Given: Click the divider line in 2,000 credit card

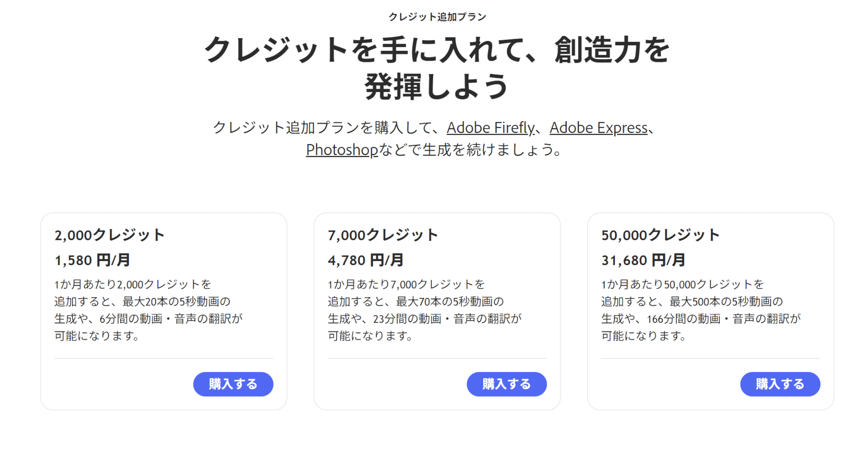Looking at the screenshot, I should coord(164,359).
